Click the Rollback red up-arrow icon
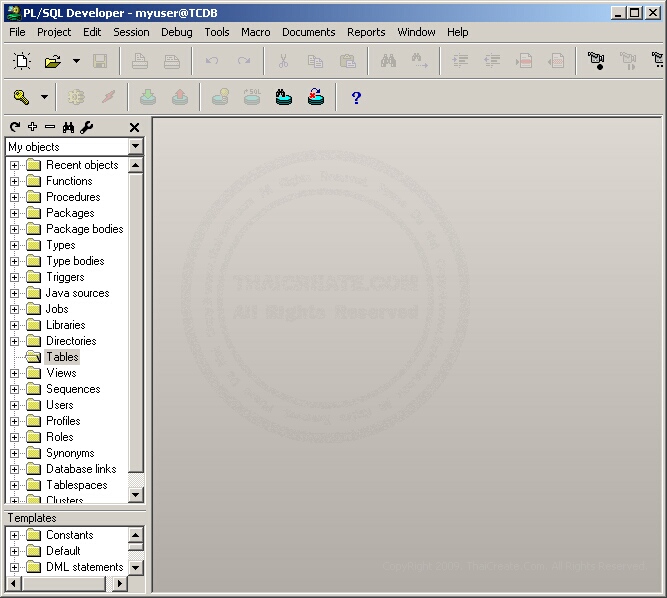 click(180, 97)
